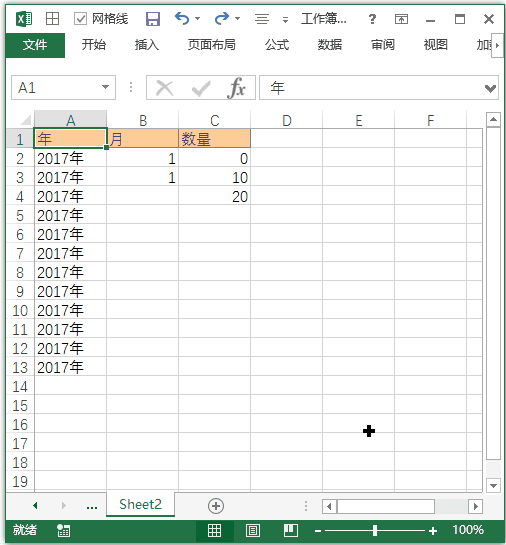Zoom in with the plus button

433,531
